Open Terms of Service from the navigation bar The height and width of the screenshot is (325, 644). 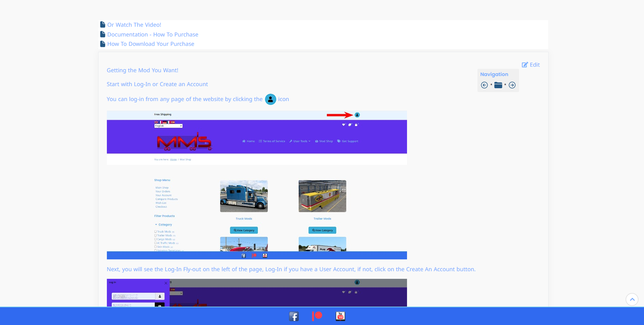click(272, 141)
